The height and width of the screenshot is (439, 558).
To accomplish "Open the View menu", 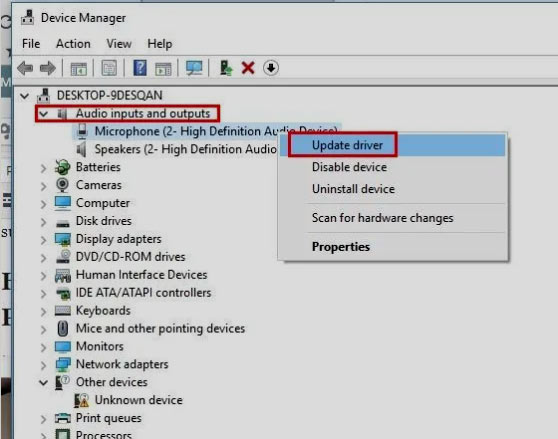I will pos(119,44).
